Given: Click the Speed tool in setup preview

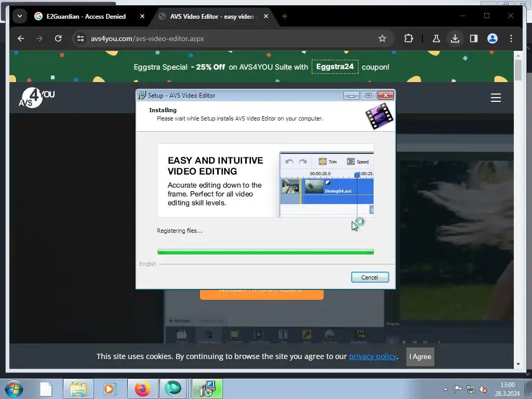Looking at the screenshot, I should coord(357,162).
